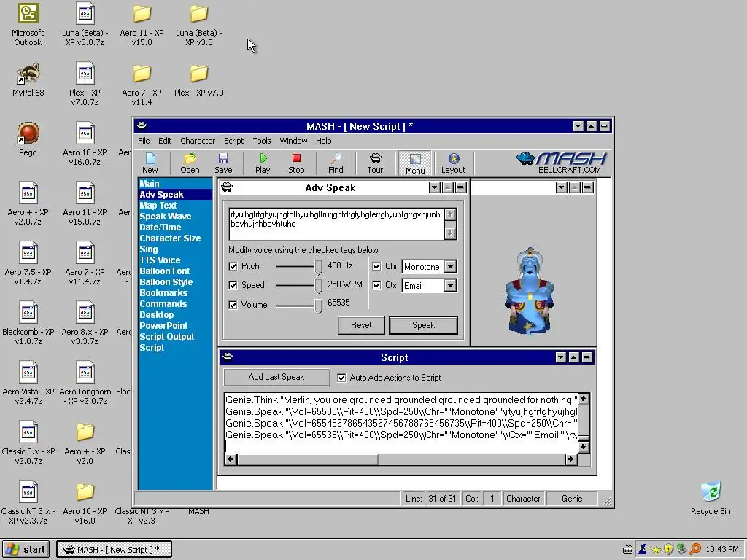
Task: Toggle the Menu toolbar button
Action: click(x=415, y=163)
